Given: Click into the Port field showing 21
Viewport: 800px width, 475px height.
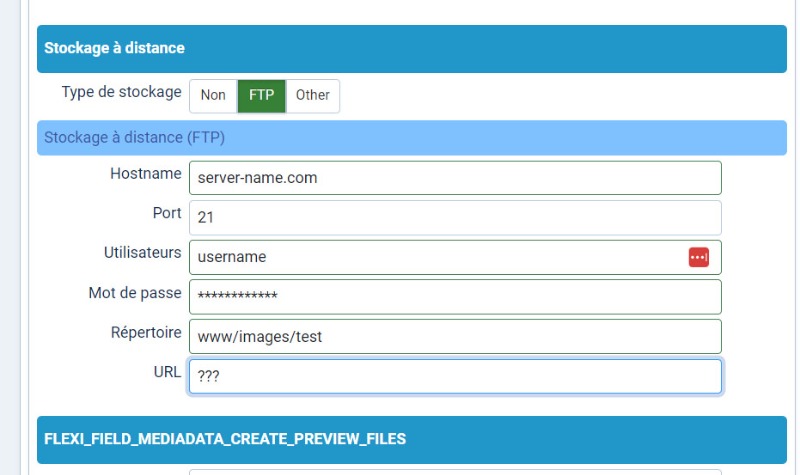Looking at the screenshot, I should pos(455,218).
